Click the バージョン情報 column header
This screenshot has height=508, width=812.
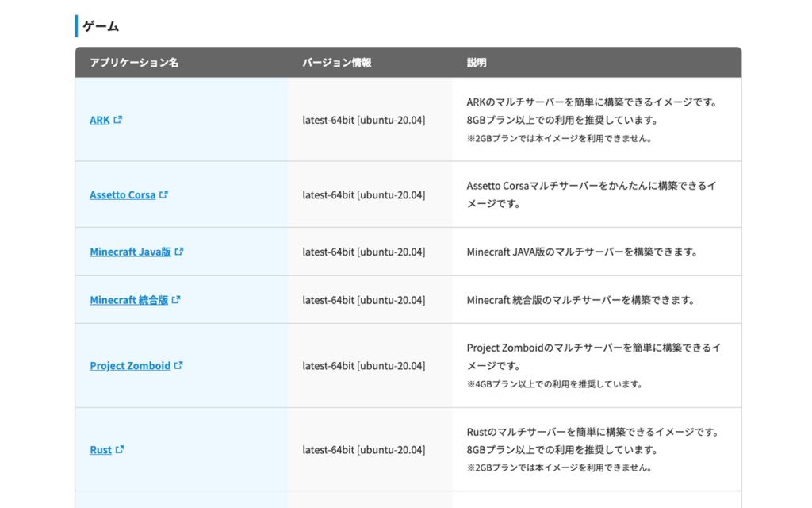click(337, 63)
